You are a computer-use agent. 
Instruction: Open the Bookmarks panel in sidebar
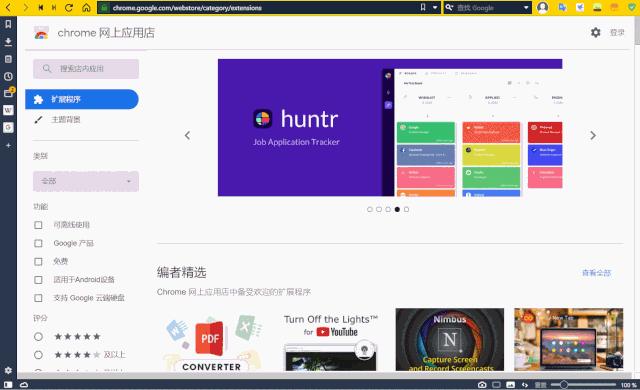point(8,24)
